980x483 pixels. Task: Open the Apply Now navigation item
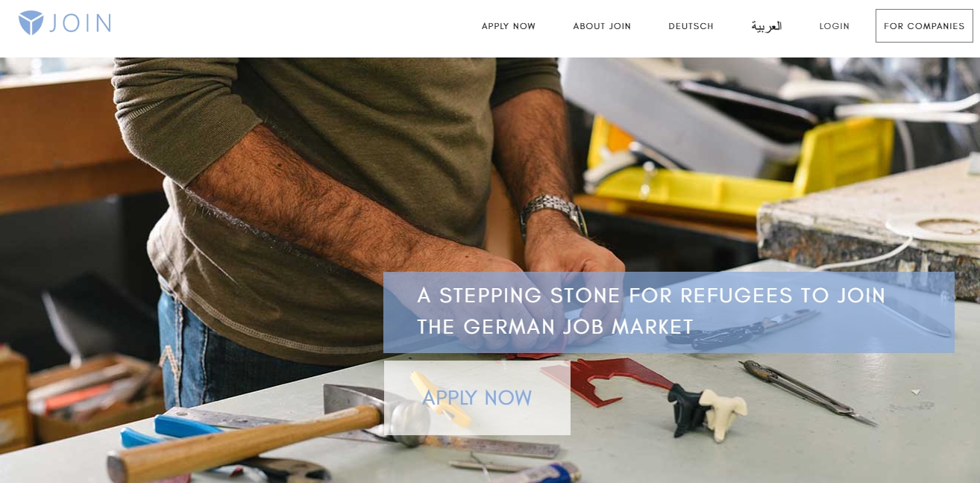tap(509, 26)
